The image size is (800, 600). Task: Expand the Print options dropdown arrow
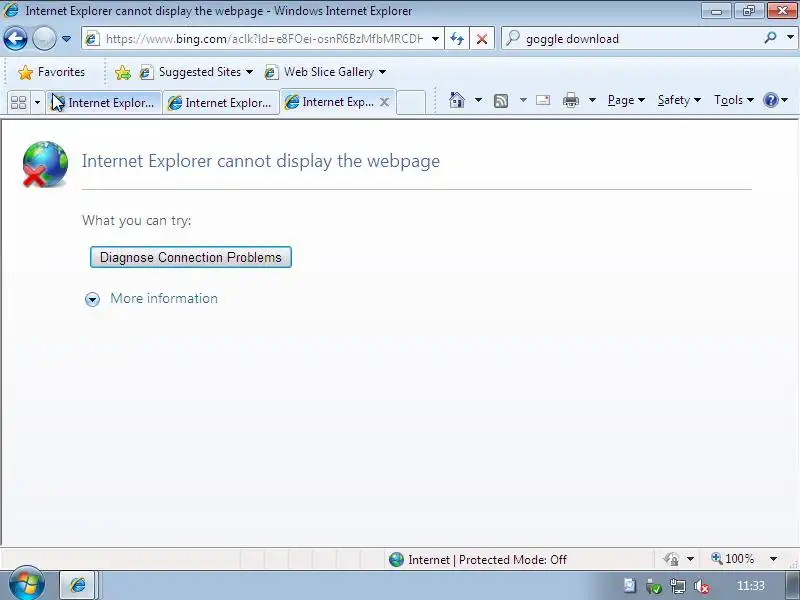[x=592, y=100]
